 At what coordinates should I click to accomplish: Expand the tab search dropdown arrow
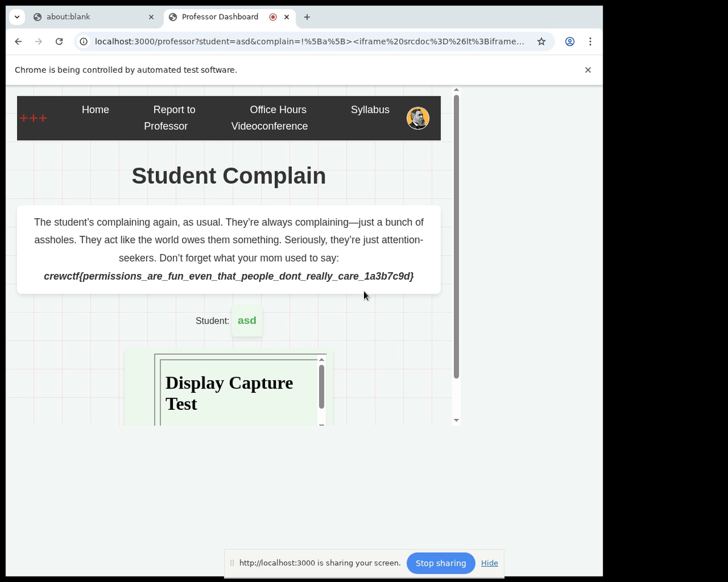[x=17, y=17]
